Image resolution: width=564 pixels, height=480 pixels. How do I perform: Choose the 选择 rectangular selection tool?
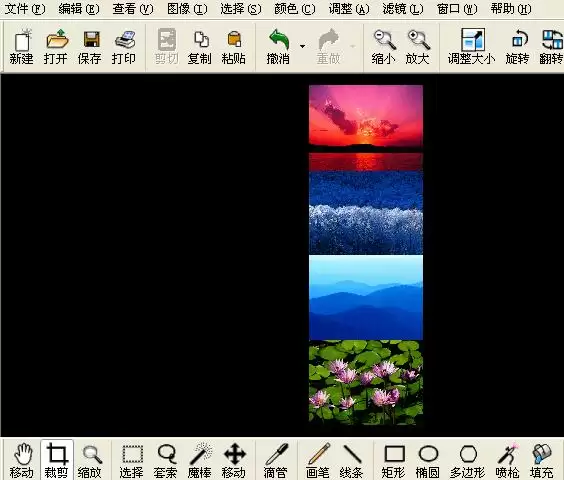132,461
